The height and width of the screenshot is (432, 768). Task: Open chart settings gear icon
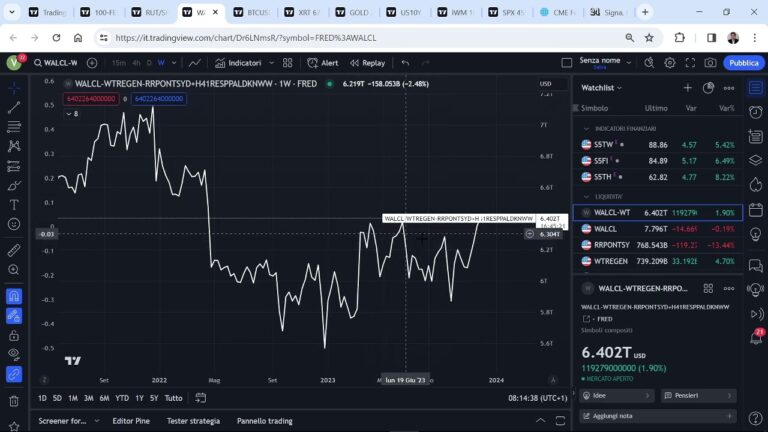point(670,63)
